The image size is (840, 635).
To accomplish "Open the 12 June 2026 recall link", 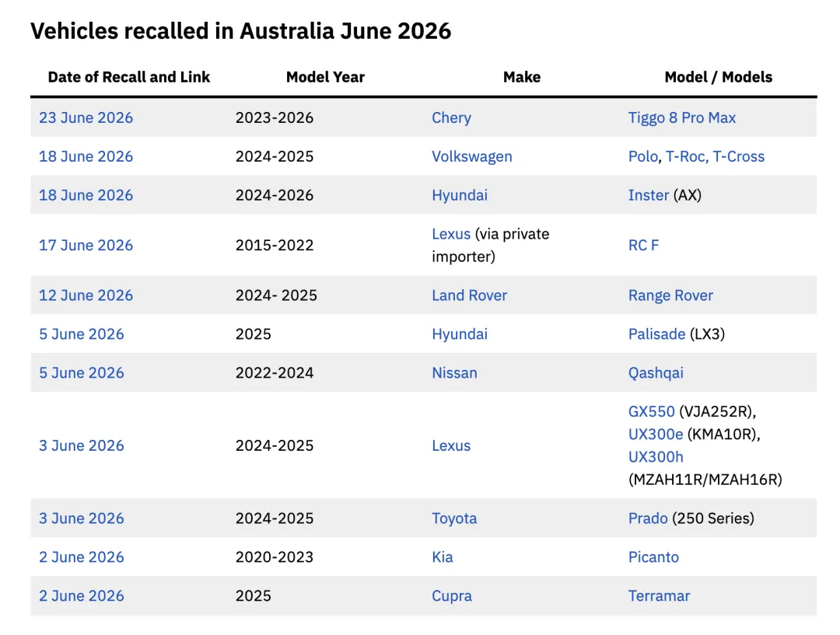I will 86,295.
